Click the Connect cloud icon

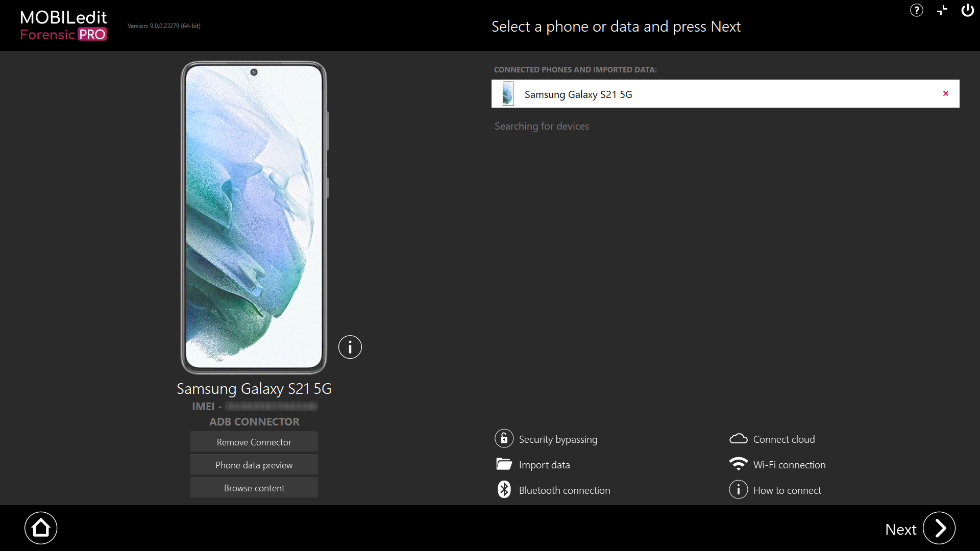(x=738, y=439)
